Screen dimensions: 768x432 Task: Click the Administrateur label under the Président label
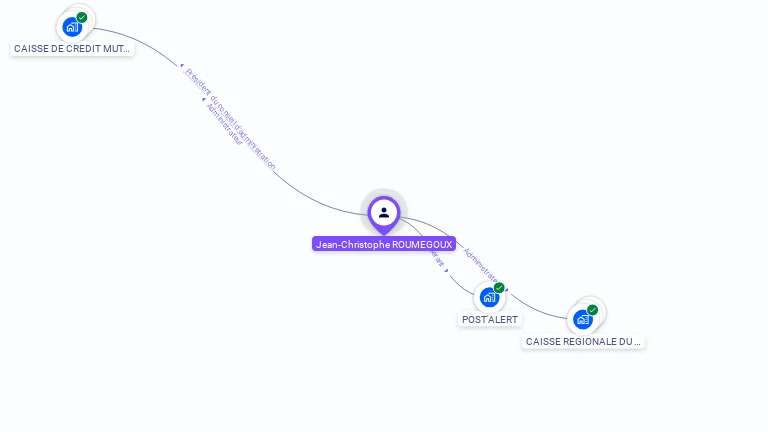pyautogui.click(x=224, y=124)
